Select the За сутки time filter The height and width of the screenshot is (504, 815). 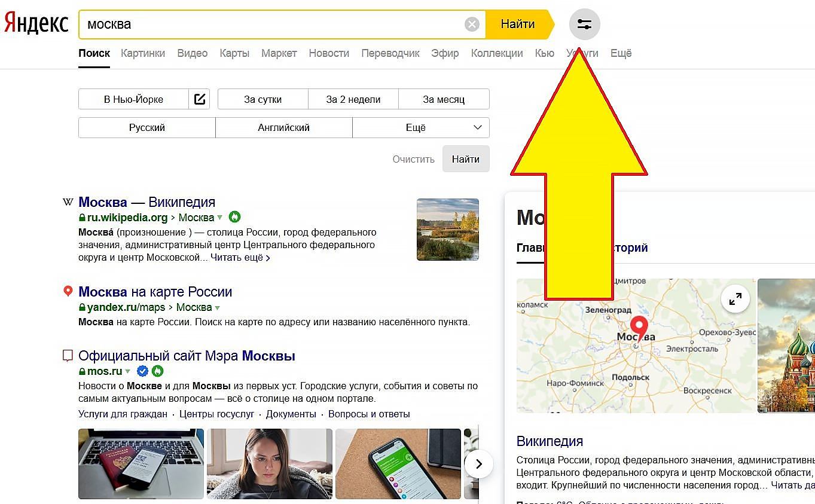click(x=262, y=99)
